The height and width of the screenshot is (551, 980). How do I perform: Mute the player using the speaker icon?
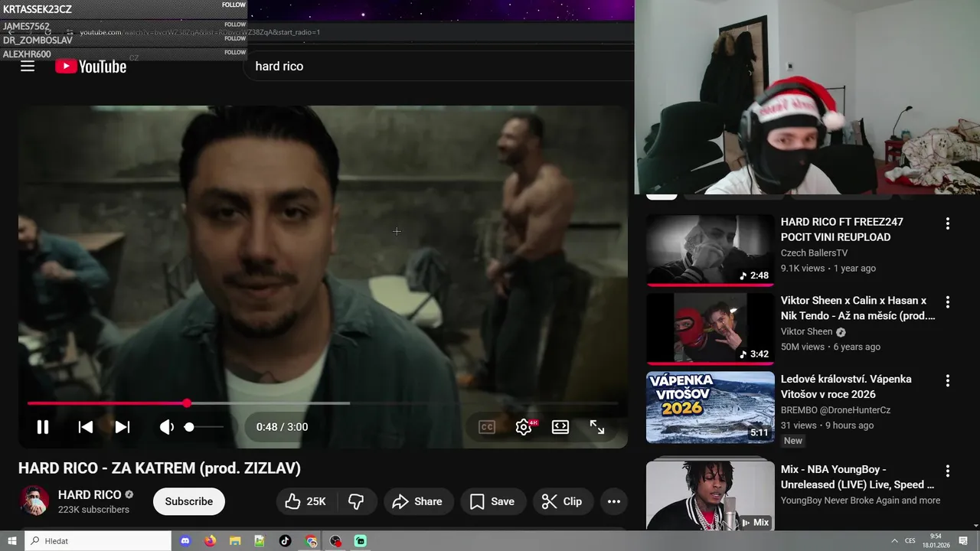[166, 427]
